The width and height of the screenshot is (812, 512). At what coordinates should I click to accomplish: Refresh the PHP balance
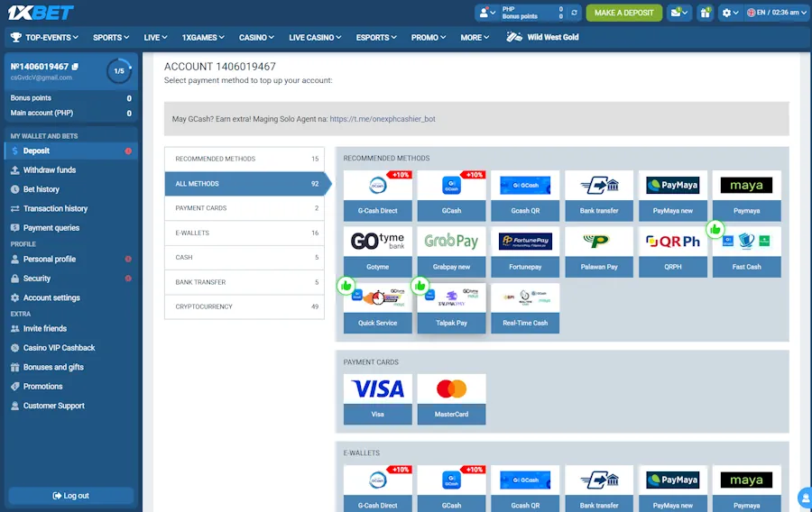pos(574,13)
